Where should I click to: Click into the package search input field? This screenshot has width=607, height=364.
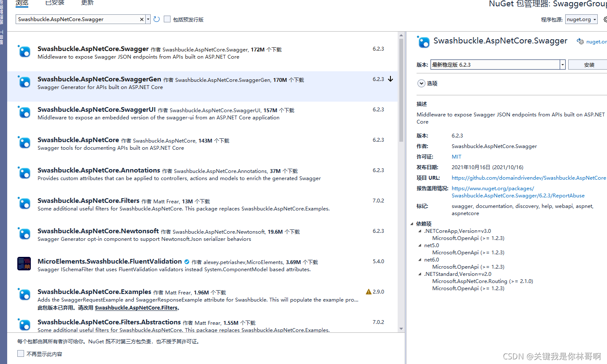pos(78,19)
